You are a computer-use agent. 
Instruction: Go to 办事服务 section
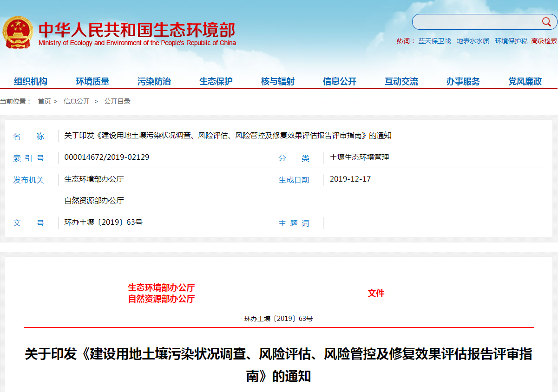click(x=463, y=81)
